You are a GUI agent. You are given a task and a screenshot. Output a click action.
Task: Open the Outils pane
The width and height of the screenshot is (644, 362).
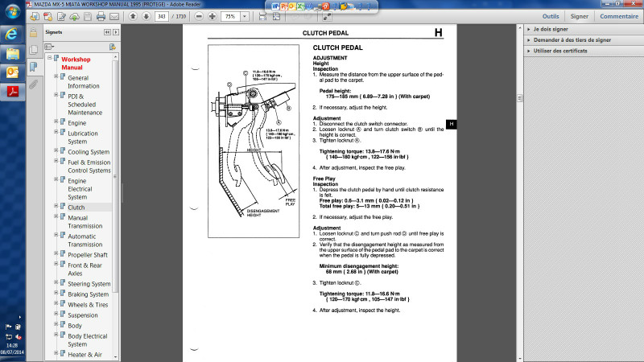(551, 16)
